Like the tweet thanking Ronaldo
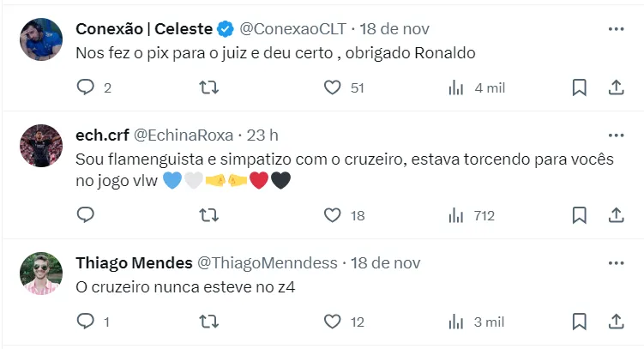This screenshot has width=644, height=349. [x=333, y=87]
